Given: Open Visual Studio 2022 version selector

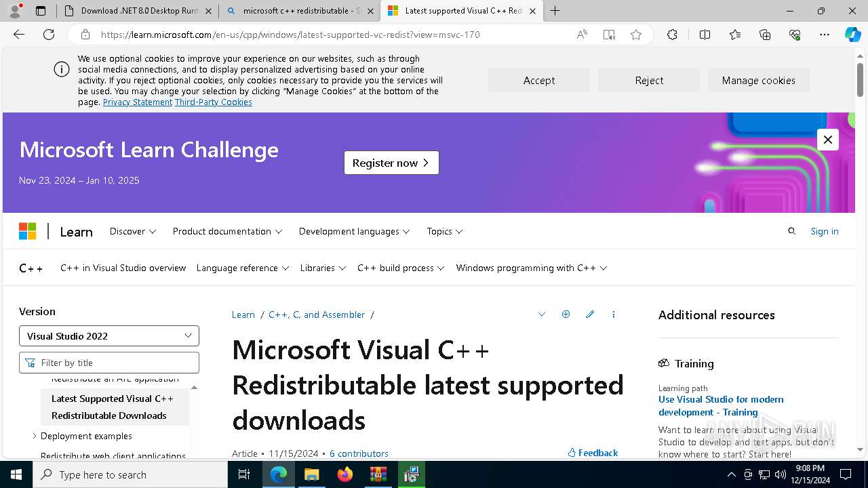Looking at the screenshot, I should point(109,335).
